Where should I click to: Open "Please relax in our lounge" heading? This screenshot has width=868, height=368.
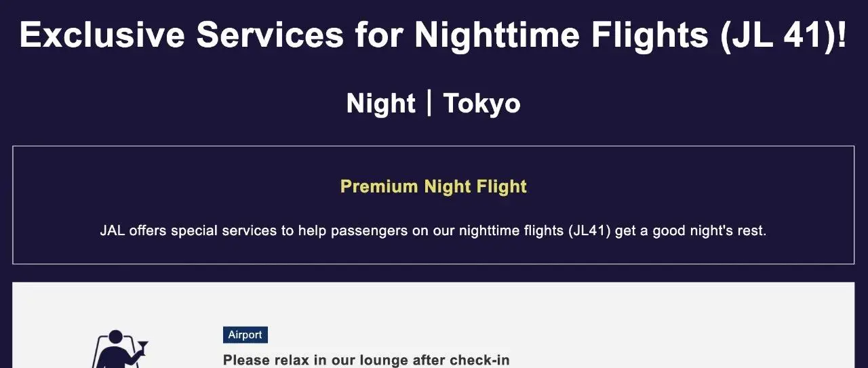point(366,361)
